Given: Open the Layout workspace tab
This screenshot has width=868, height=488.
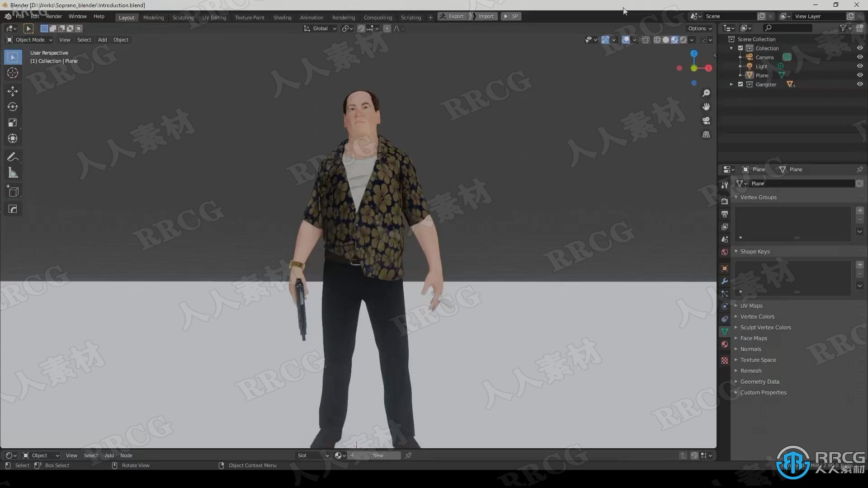Looking at the screenshot, I should point(127,17).
